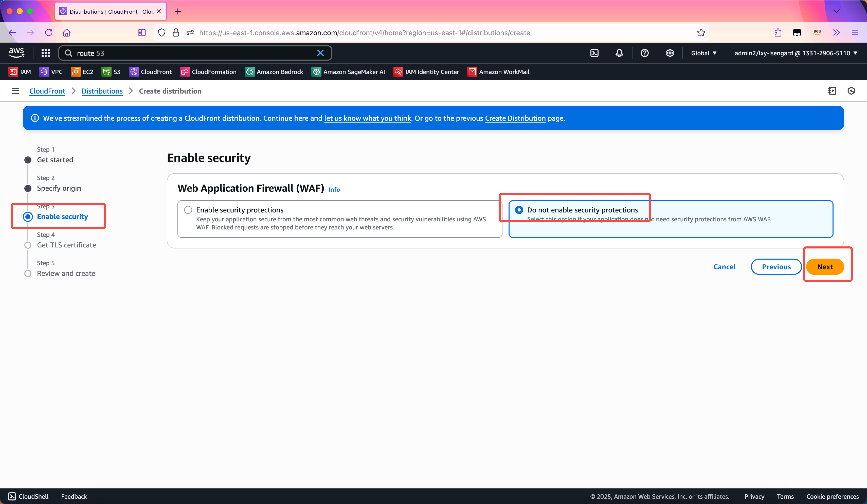Open the browser hamburger application menu
The image size is (867, 504).
point(855,33)
